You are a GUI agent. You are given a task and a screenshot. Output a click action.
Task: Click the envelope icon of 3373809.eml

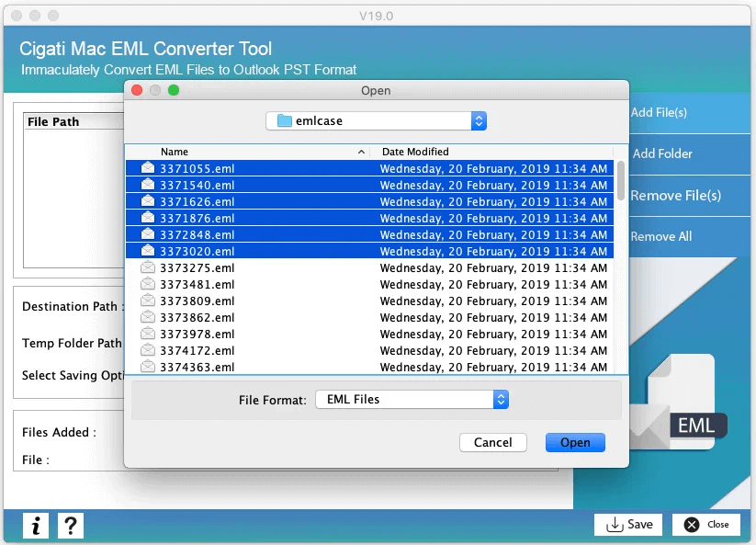coord(148,300)
